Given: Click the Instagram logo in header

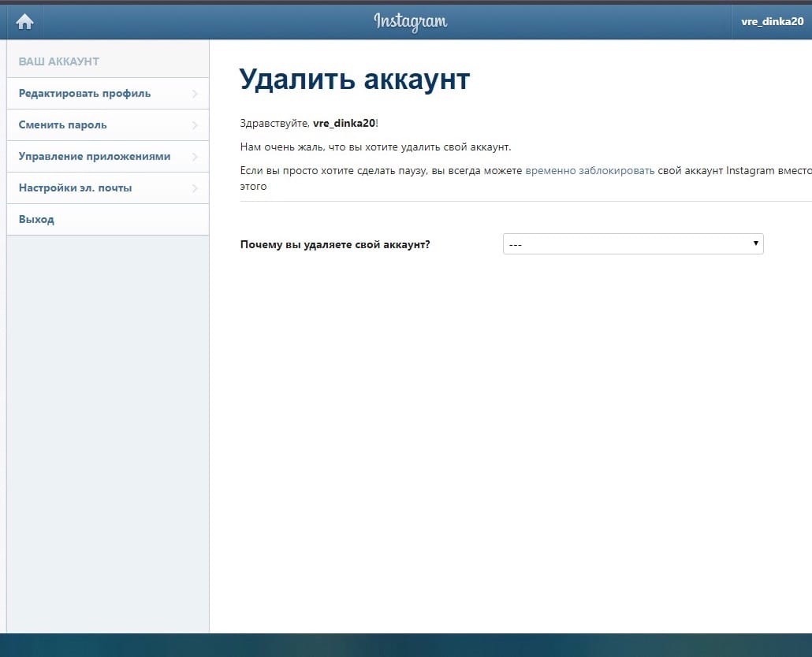Looking at the screenshot, I should point(411,22).
